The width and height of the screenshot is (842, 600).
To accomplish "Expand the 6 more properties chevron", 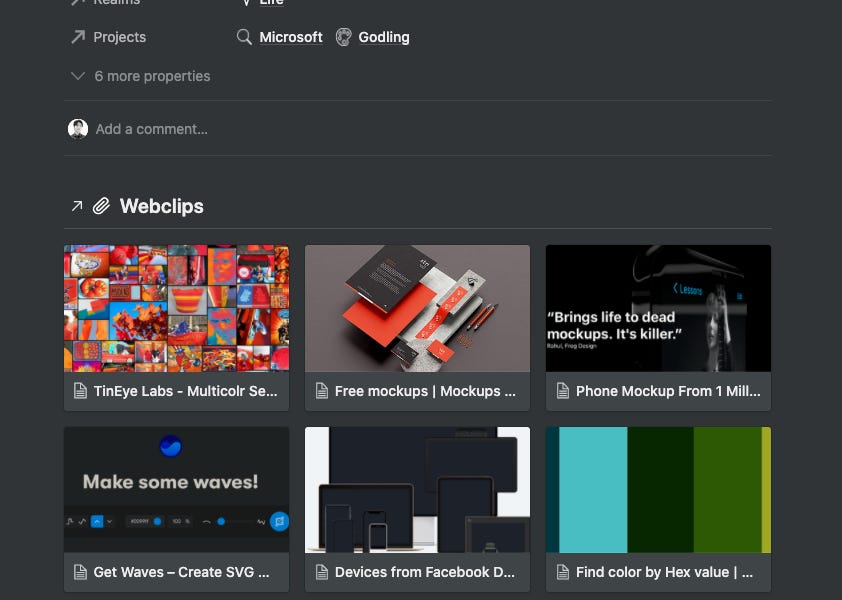I will (78, 76).
